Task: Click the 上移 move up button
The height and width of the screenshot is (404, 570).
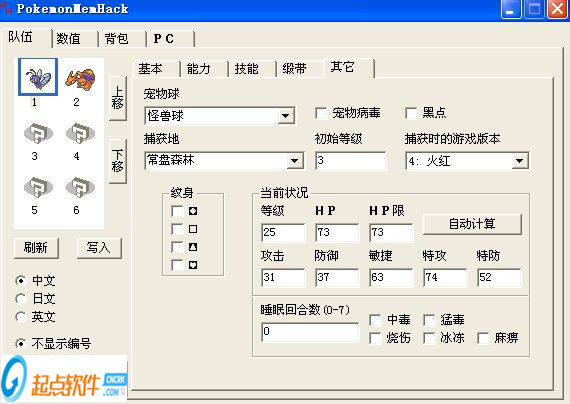Action: coord(118,99)
